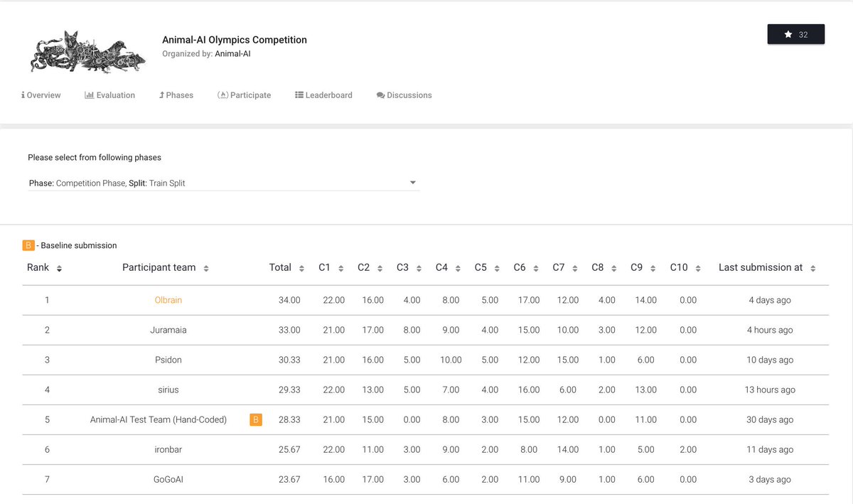Click the B badge beside Animal-AI Test Team
This screenshot has width=853, height=504.
256,420
